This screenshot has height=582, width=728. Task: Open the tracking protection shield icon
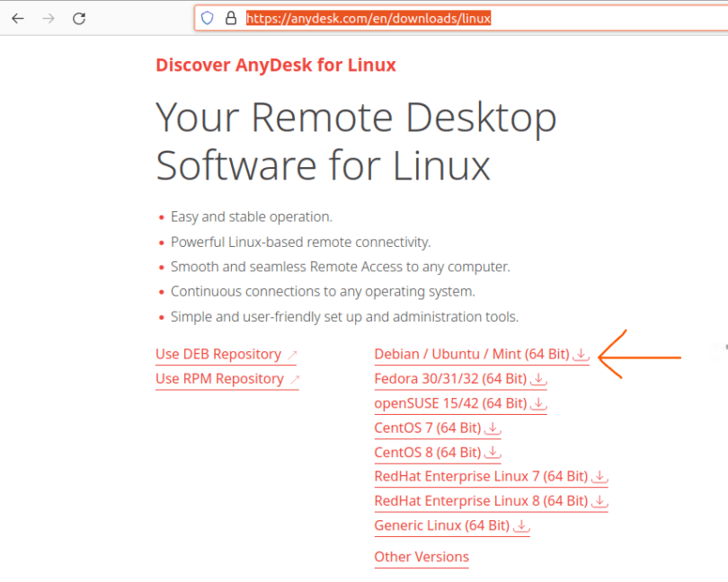pos(208,17)
